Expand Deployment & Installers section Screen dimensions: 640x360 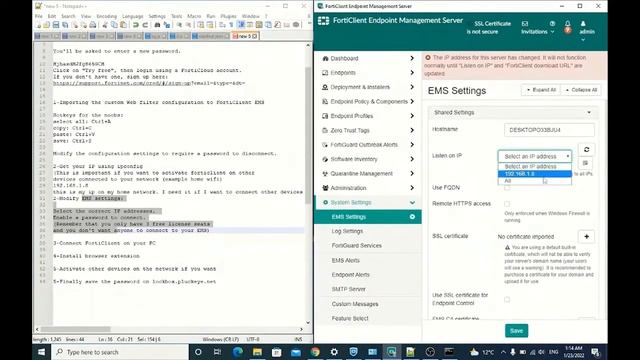coord(368,87)
